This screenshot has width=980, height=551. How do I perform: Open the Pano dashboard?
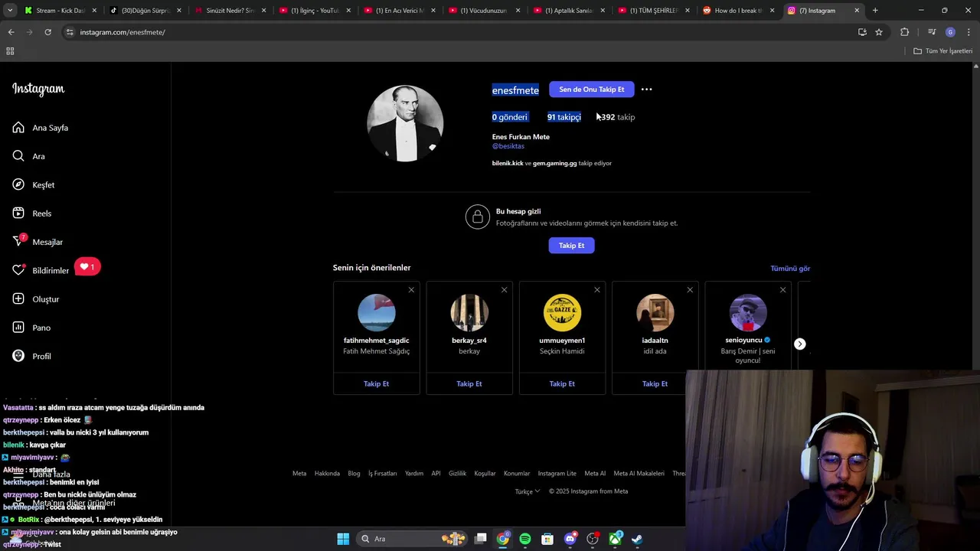(x=31, y=328)
